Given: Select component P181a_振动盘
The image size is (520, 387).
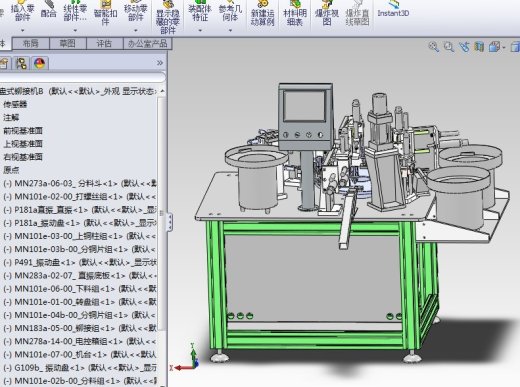Looking at the screenshot, I should [80, 223].
